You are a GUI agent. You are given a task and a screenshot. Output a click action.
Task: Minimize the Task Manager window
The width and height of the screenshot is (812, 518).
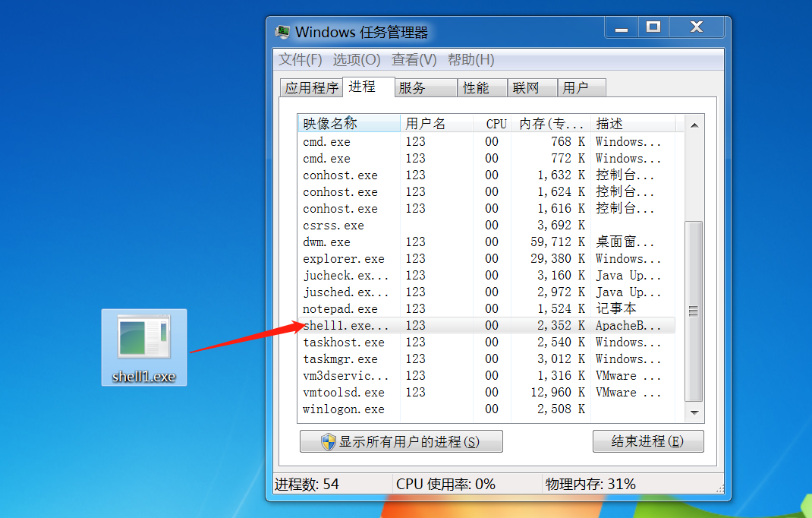click(622, 27)
